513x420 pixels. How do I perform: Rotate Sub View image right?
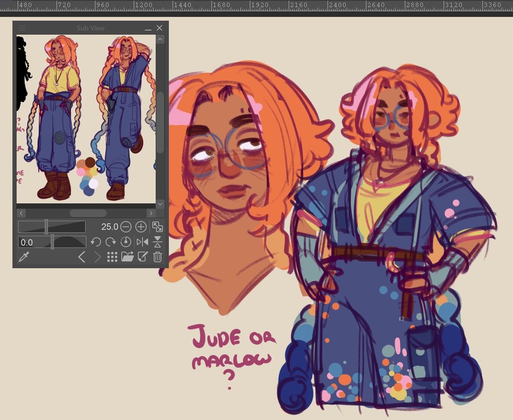coord(111,242)
